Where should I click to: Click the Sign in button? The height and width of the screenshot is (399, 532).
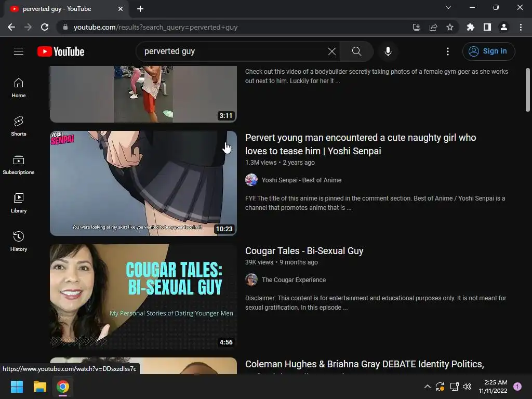488,51
